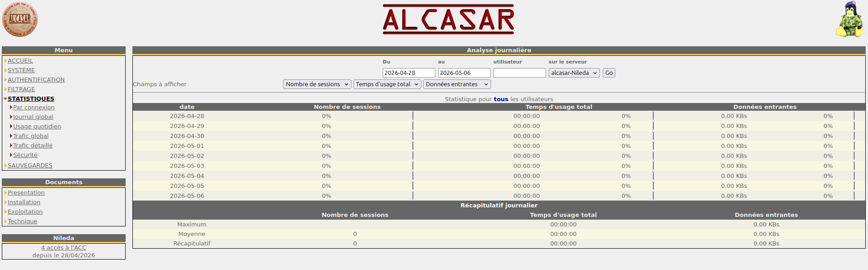The height and width of the screenshot is (270, 868).
Task: Open the FILTRAGE menu entry
Action: [x=21, y=89]
